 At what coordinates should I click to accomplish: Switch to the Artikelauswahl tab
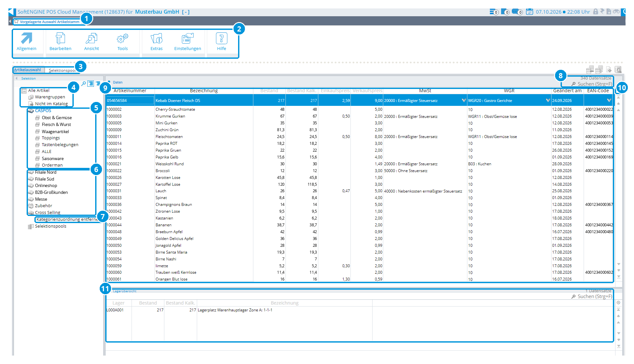pyautogui.click(x=27, y=70)
